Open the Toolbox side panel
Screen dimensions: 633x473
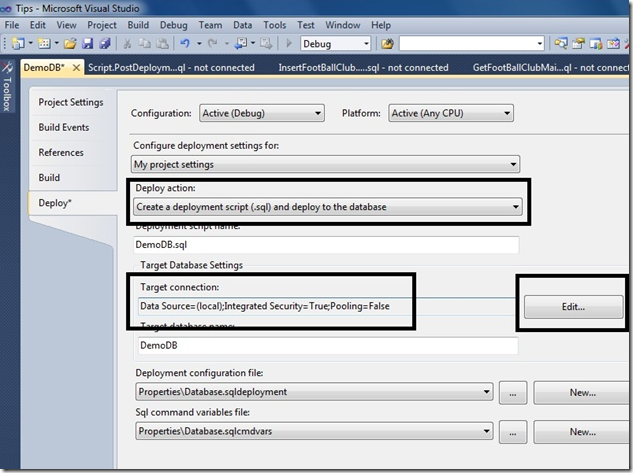pos(7,86)
